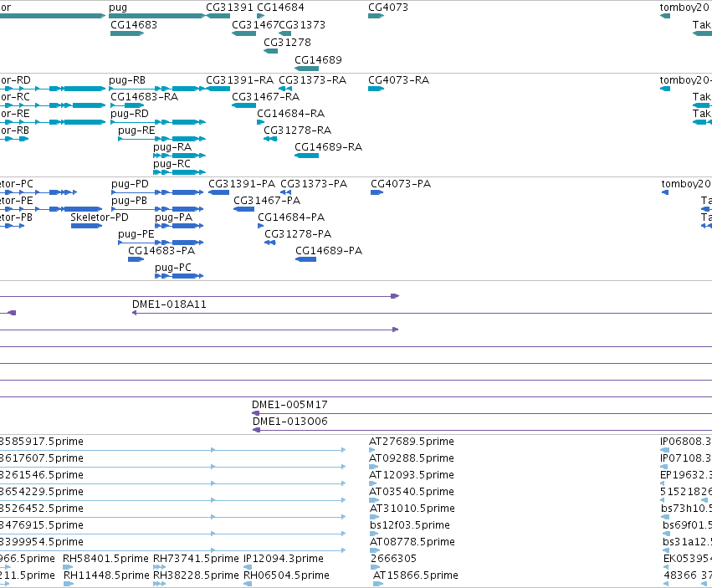The height and width of the screenshot is (588, 712).
Task: Select the AT09288.5prime EST label
Action: point(412,458)
